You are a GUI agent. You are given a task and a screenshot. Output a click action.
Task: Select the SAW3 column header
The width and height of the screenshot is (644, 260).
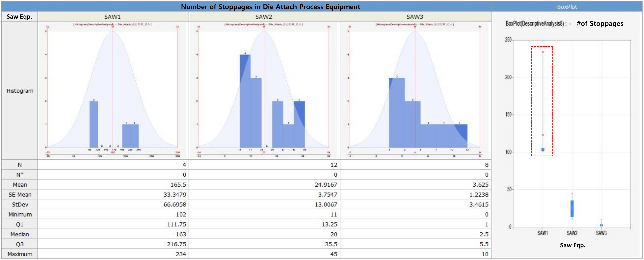click(415, 17)
